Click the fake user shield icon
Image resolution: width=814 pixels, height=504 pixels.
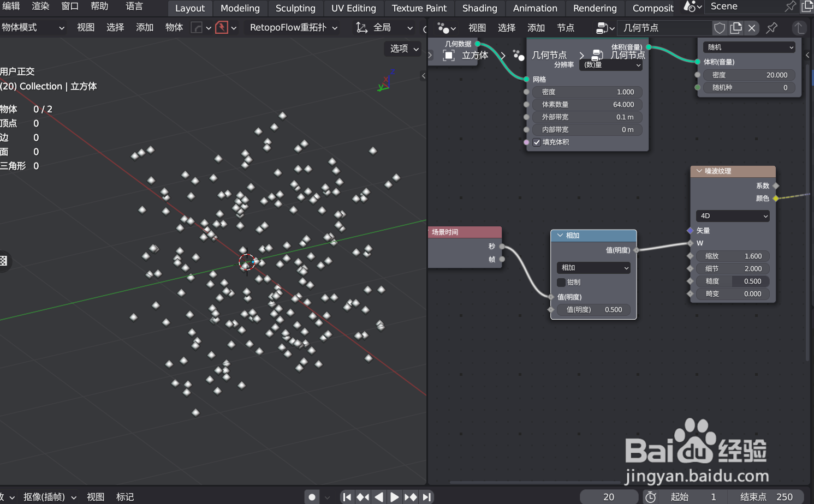coord(720,28)
